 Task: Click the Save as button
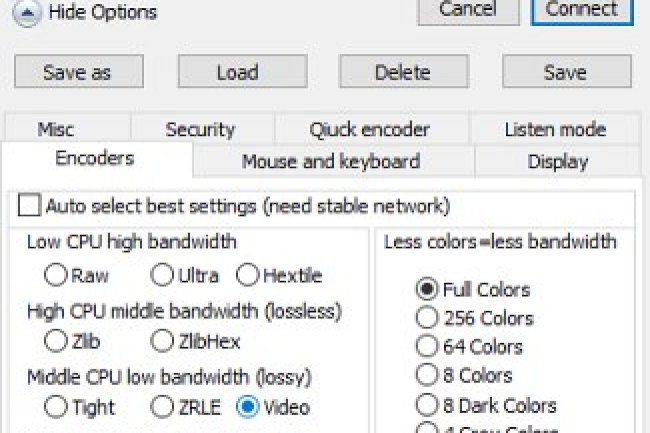pos(78,72)
